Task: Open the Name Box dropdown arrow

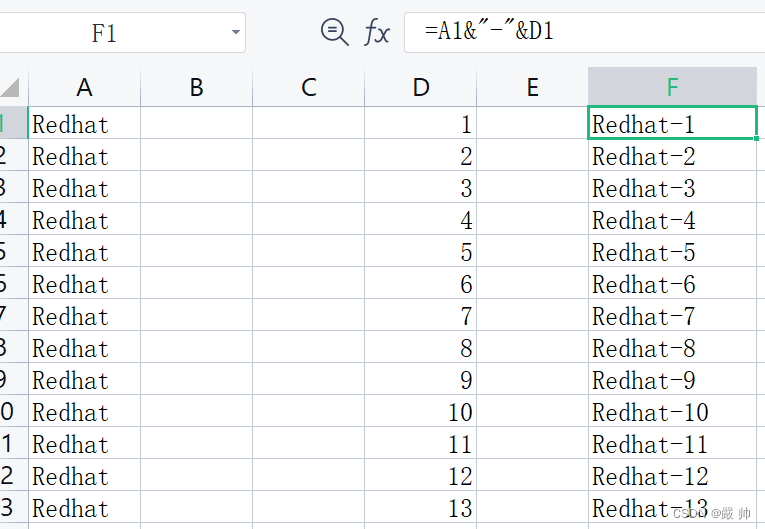Action: [x=236, y=32]
